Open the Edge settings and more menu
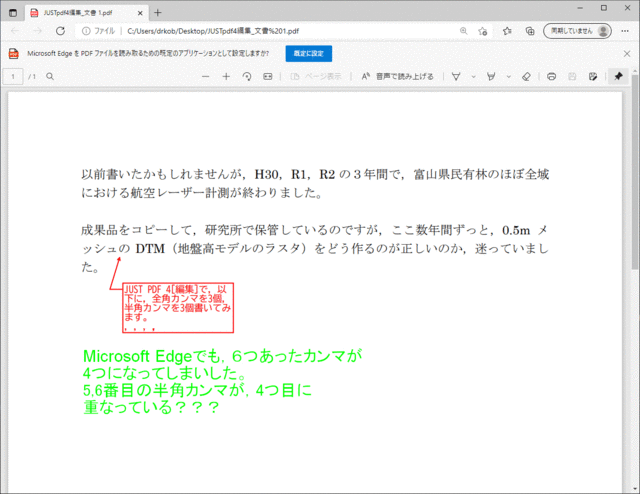Image resolution: width=640 pixels, height=494 pixels. pos(625,31)
